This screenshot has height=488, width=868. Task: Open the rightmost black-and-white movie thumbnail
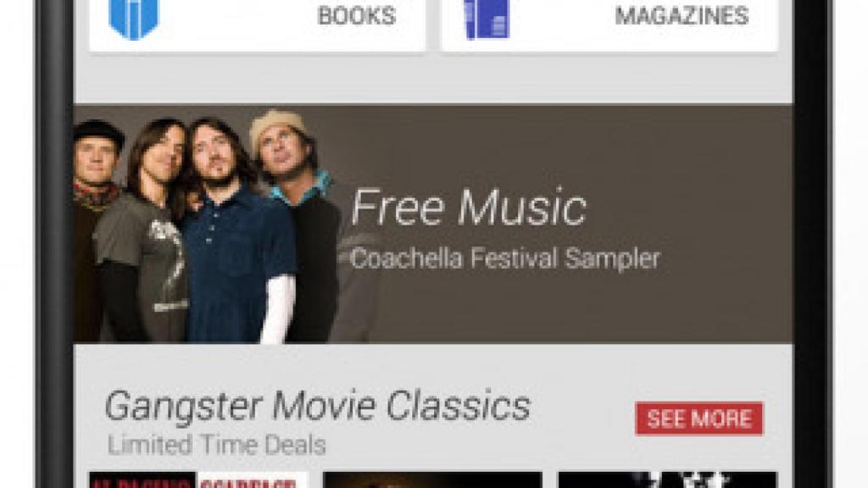667,480
